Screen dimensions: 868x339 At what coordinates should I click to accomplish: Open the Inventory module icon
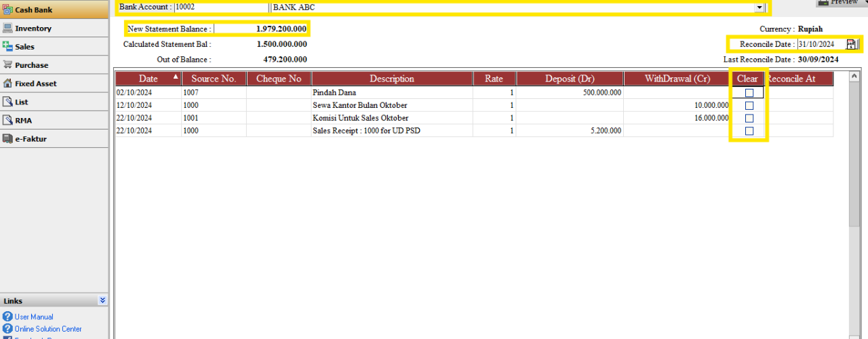click(7, 28)
